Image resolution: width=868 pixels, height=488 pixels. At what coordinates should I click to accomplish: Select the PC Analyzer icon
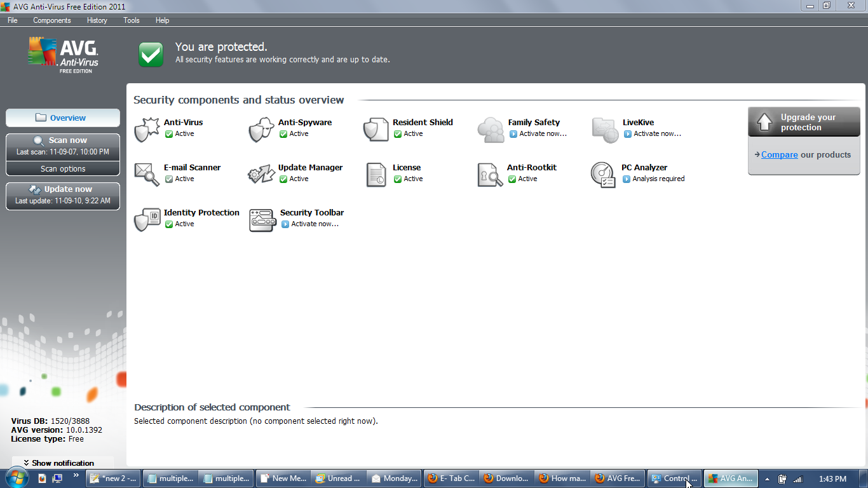click(603, 175)
